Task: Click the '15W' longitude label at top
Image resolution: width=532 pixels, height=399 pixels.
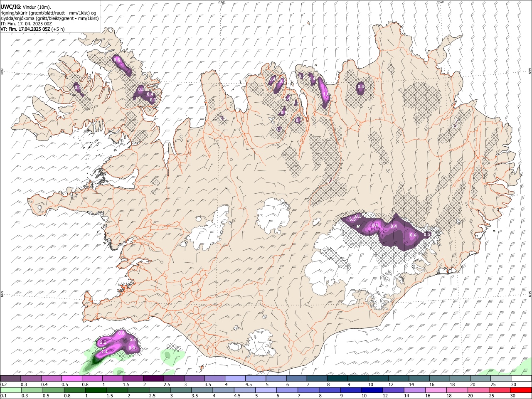Action: [x=440, y=2]
